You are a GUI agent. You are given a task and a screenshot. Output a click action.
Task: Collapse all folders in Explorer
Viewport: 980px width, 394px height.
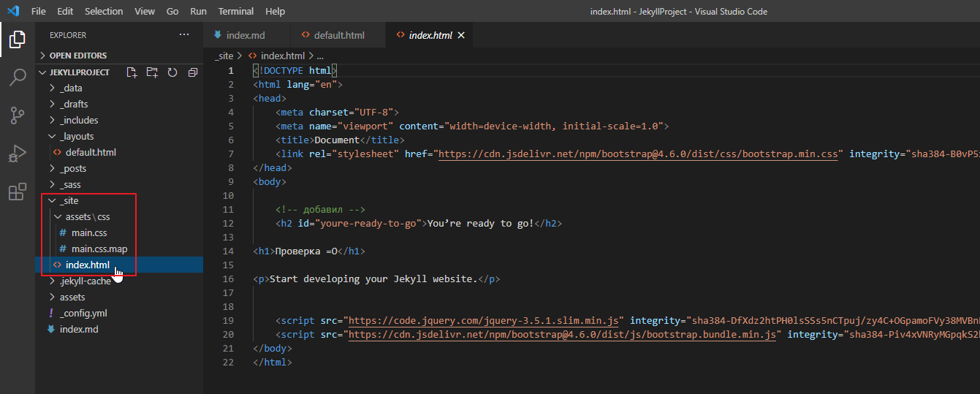click(193, 72)
